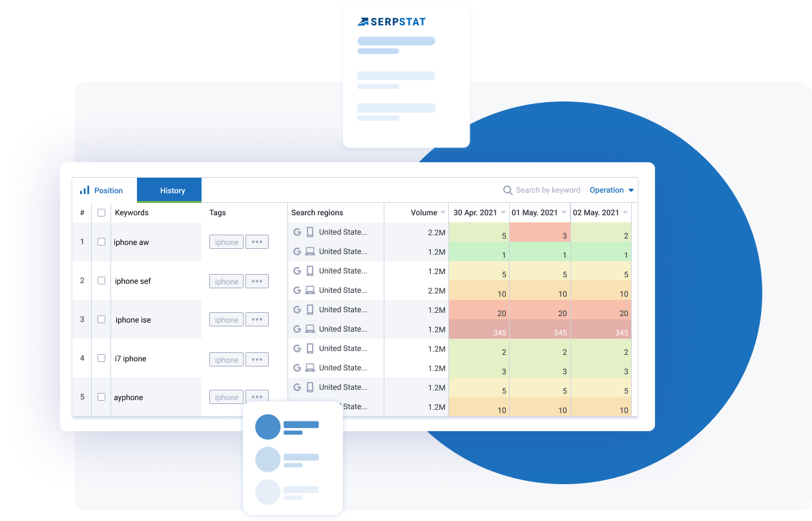The width and height of the screenshot is (812, 521).
Task: Click the sort arrow beside Volume header
Action: click(442, 213)
